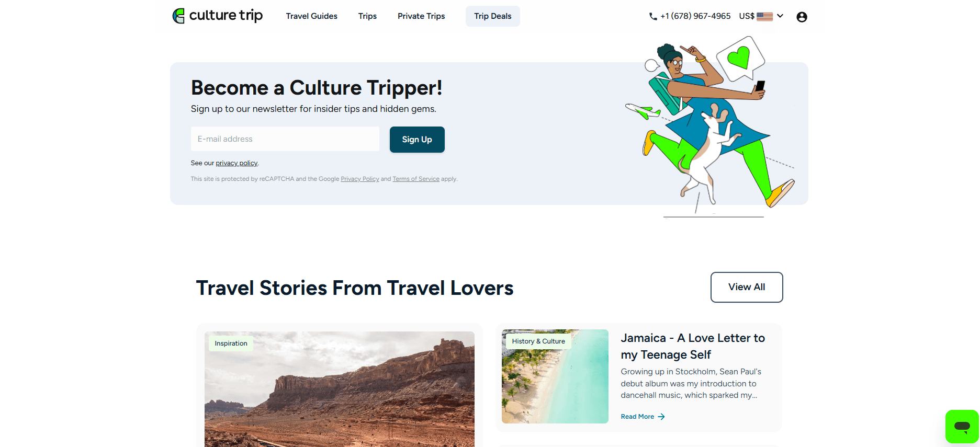Open the US$ currency selector
980x447 pixels.
pyautogui.click(x=761, y=16)
